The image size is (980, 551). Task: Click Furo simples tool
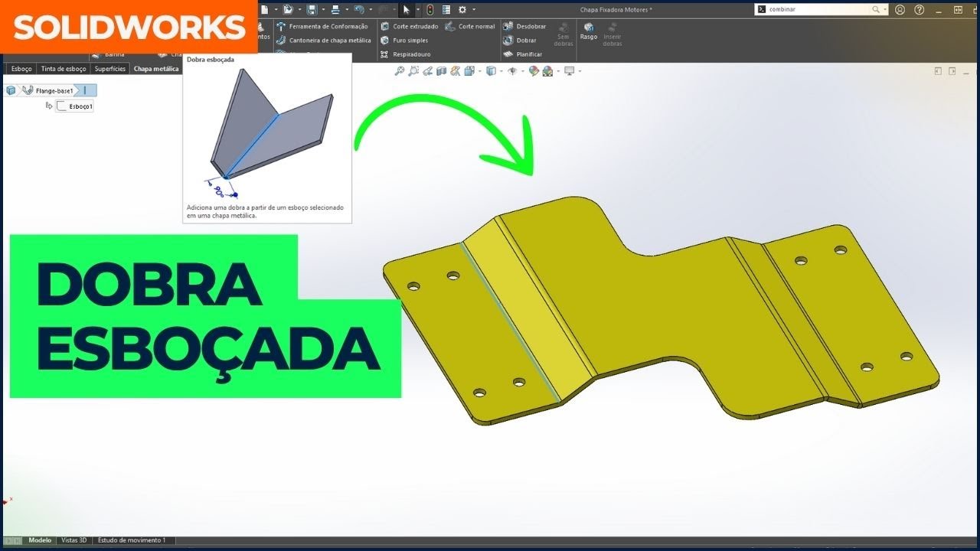click(x=405, y=40)
